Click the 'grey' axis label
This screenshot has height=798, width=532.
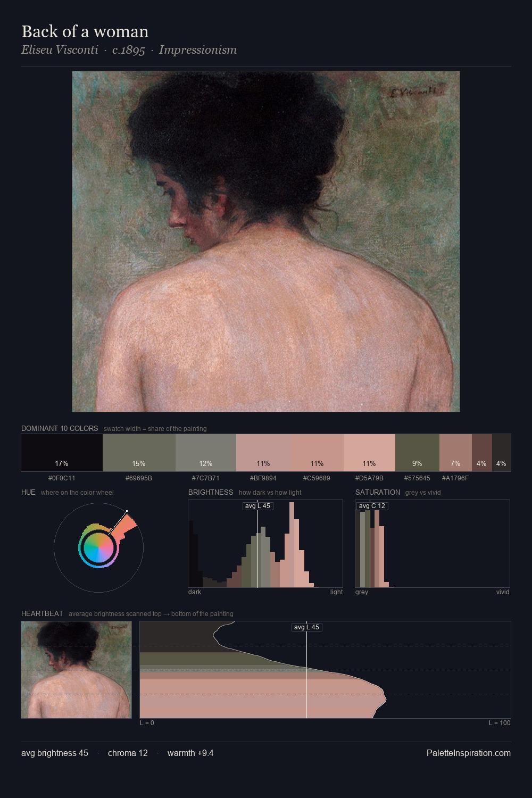(x=362, y=592)
